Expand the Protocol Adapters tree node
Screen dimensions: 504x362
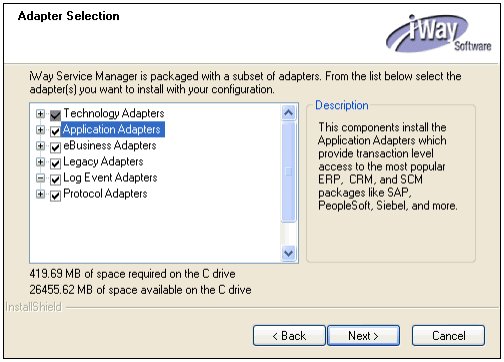pos(40,194)
